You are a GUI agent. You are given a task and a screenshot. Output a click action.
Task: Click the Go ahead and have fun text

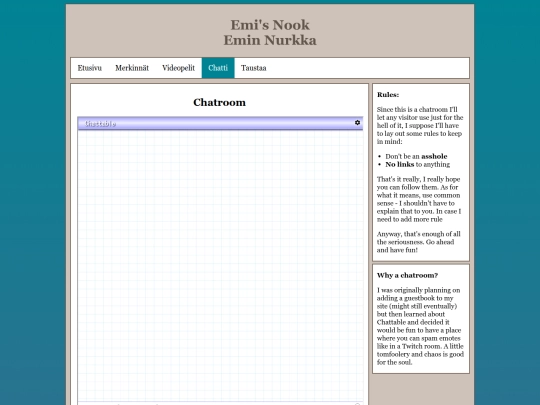coord(415,246)
